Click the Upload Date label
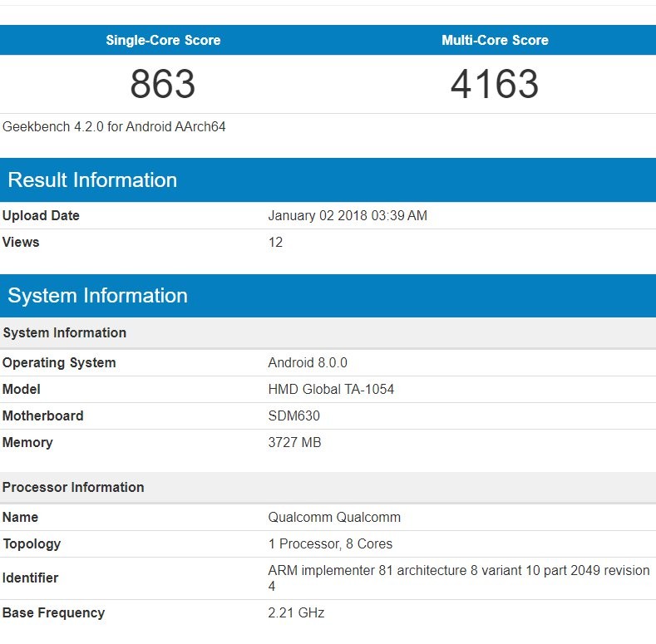Image resolution: width=656 pixels, height=644 pixels. (x=41, y=215)
